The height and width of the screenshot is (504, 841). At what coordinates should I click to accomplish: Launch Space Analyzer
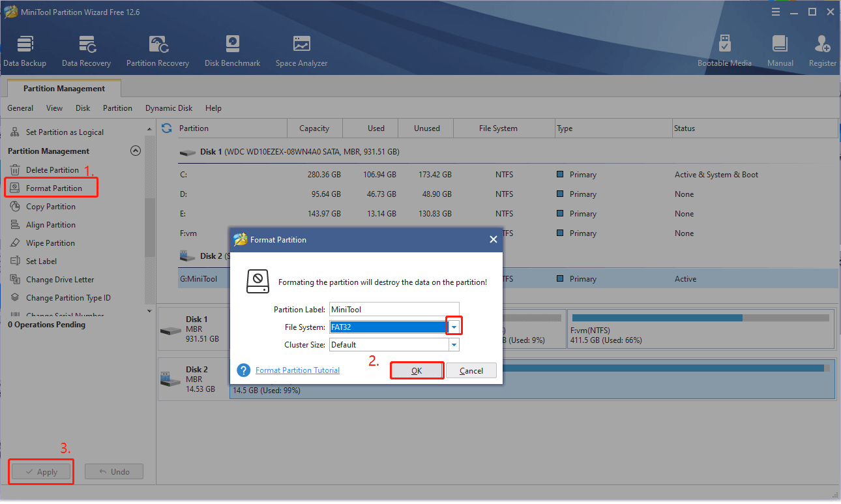pyautogui.click(x=301, y=51)
